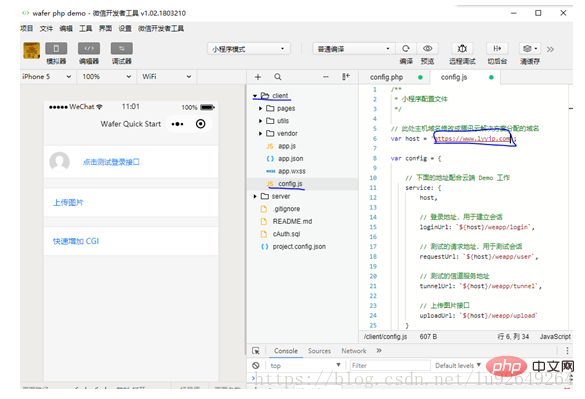Open cAuth.sql file
585x399 pixels.
(286, 234)
